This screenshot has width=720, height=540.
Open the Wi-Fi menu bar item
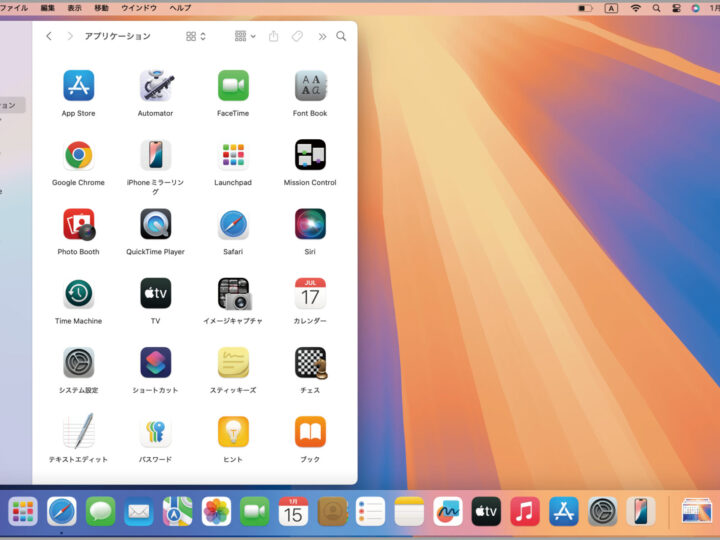pyautogui.click(x=636, y=8)
